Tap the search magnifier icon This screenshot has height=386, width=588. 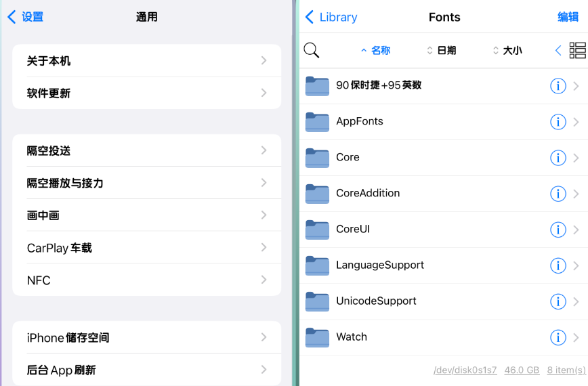pos(311,50)
